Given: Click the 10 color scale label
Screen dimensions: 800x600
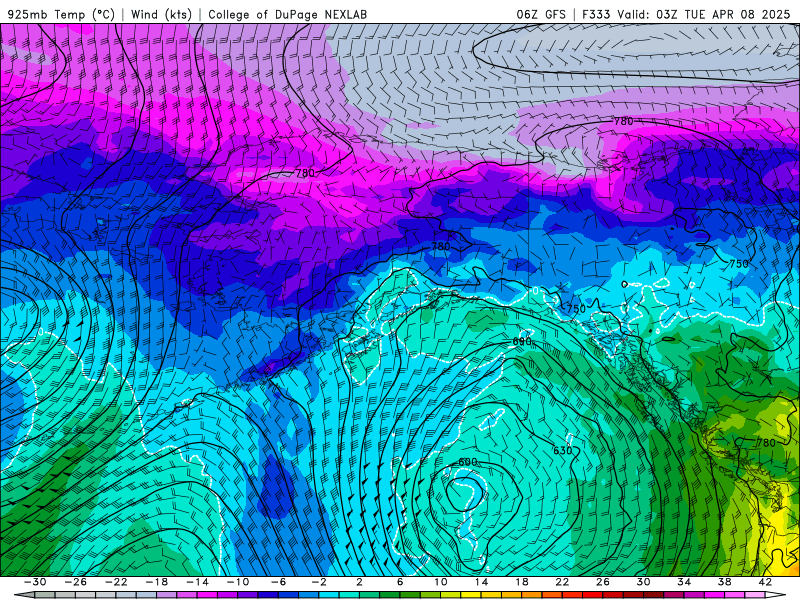Looking at the screenshot, I should (440, 582).
